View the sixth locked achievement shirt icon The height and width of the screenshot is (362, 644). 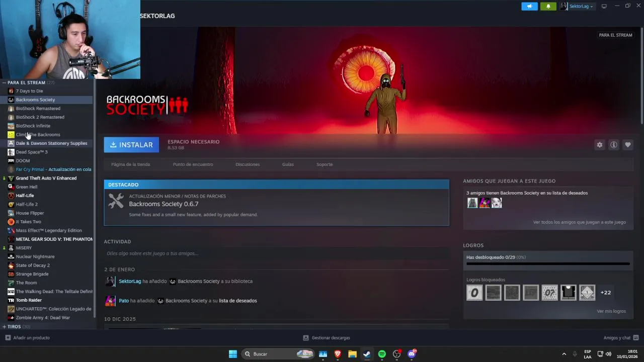pyautogui.click(x=569, y=293)
